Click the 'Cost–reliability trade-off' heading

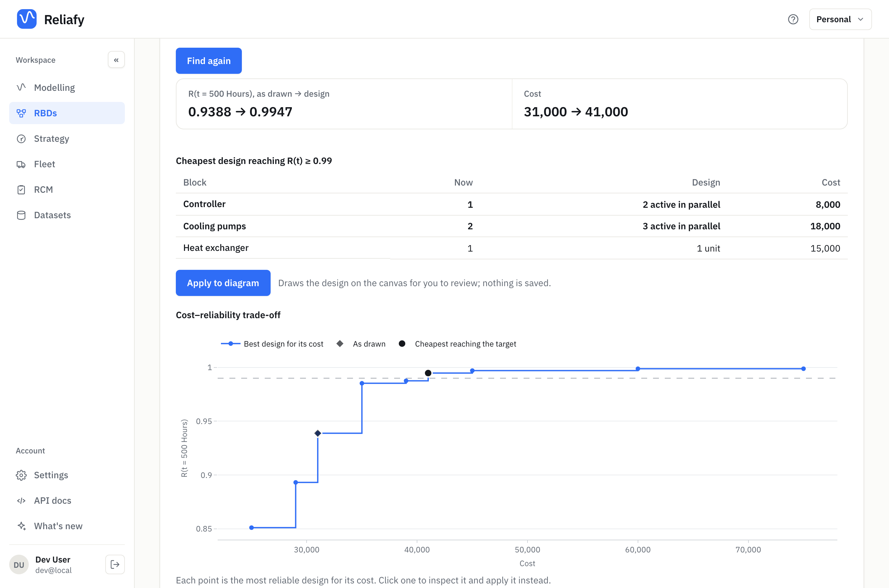228,315
